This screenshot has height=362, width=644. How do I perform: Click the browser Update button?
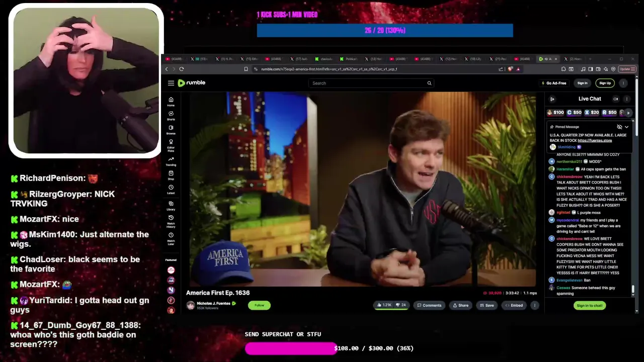tap(627, 69)
